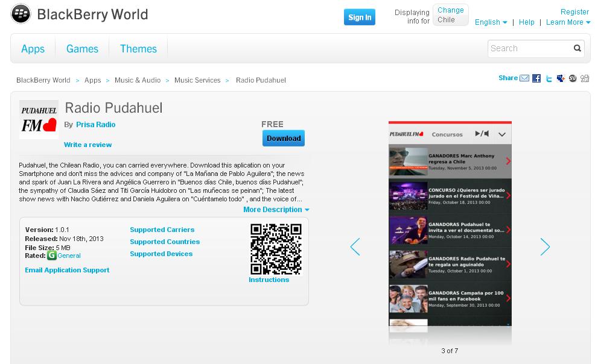The width and height of the screenshot is (595, 364).
Task: Select the 100 mil fans group thumbnail
Action: click(x=409, y=298)
